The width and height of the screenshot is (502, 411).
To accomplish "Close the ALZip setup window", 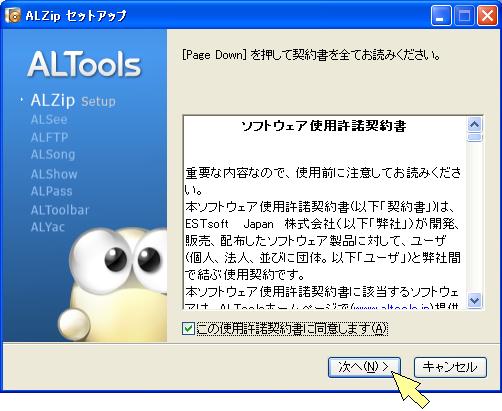I will pos(487,15).
